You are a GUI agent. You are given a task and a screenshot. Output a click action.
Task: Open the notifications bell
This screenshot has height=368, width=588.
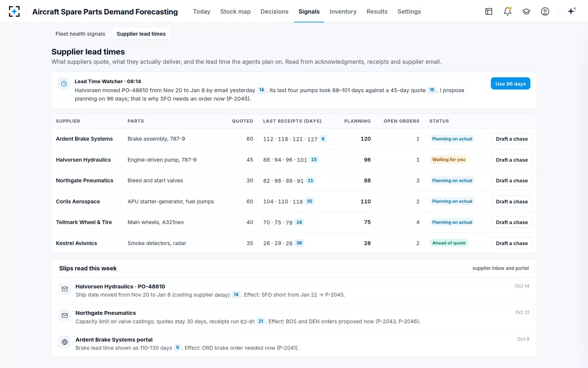(508, 11)
